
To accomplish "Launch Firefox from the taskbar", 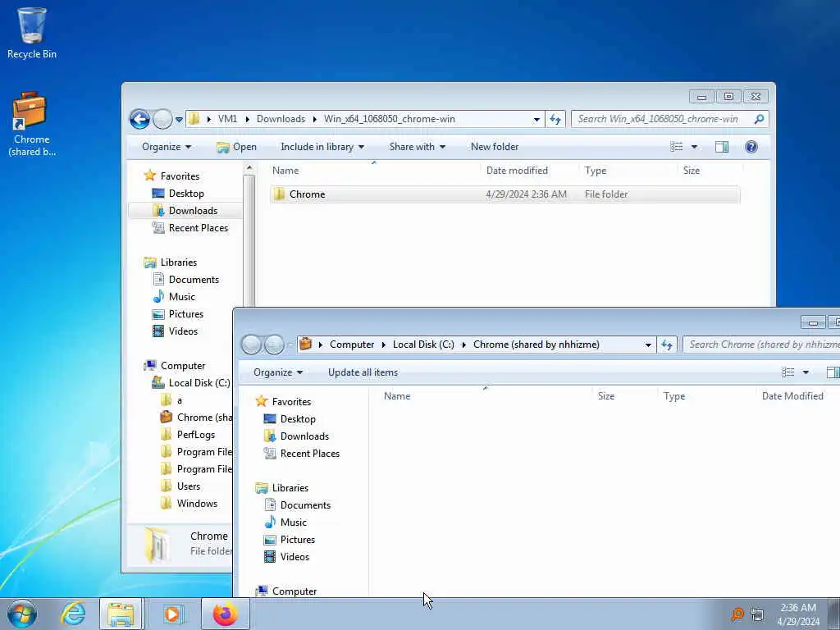I will 225,614.
